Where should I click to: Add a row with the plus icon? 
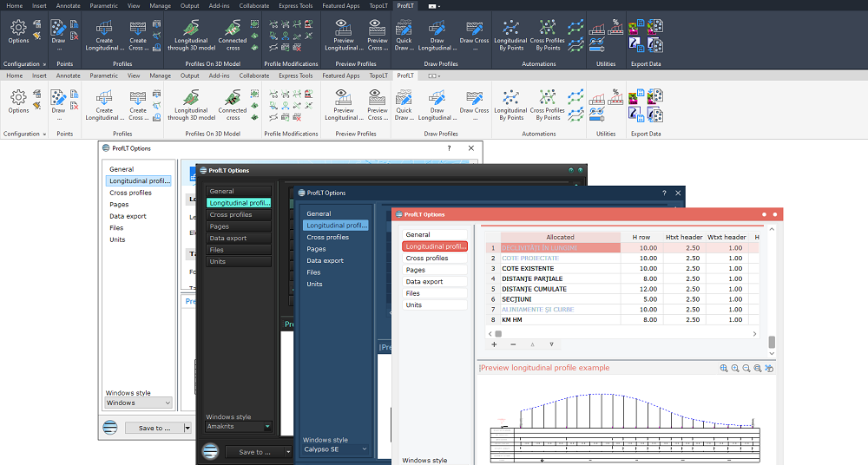point(495,344)
